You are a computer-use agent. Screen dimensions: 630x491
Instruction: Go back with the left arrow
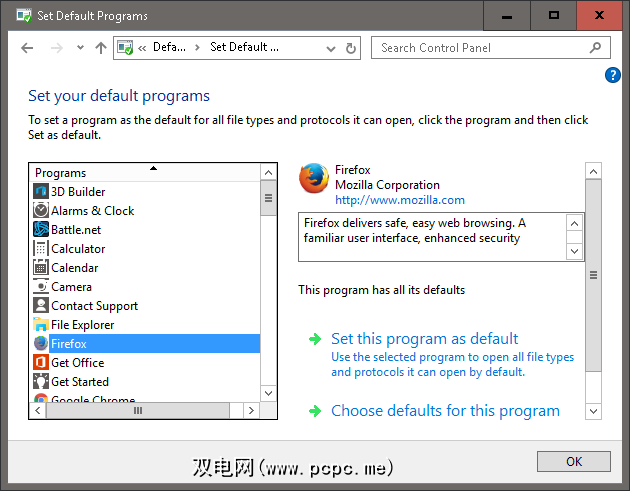click(x=27, y=48)
